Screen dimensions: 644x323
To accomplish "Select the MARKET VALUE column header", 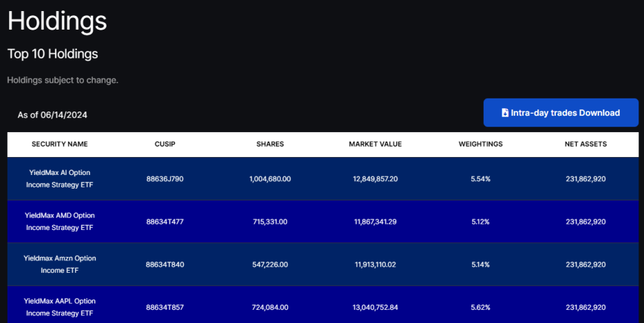I will 376,144.
